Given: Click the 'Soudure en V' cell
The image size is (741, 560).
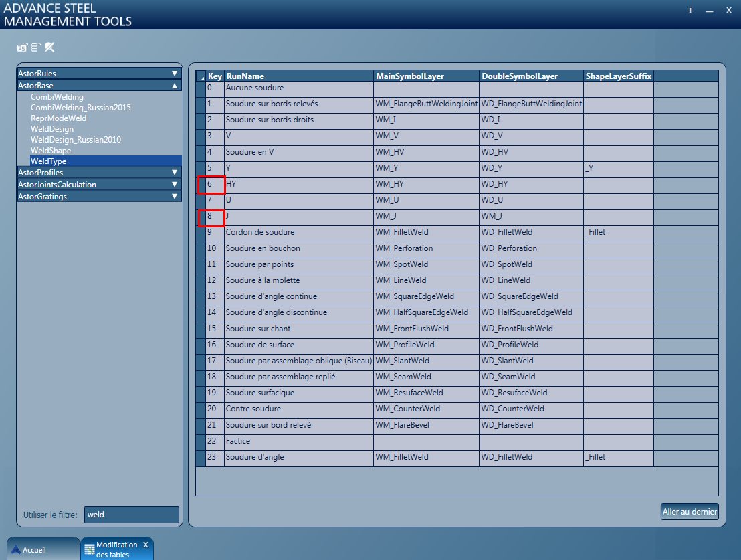Looking at the screenshot, I should click(x=299, y=153).
